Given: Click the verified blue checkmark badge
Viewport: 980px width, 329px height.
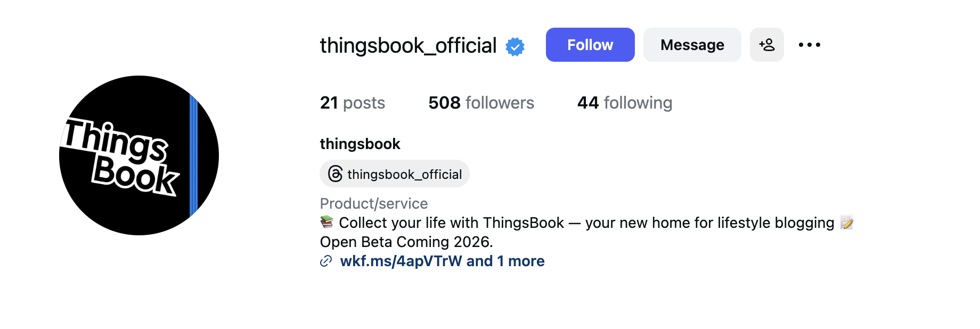Looking at the screenshot, I should click(514, 46).
